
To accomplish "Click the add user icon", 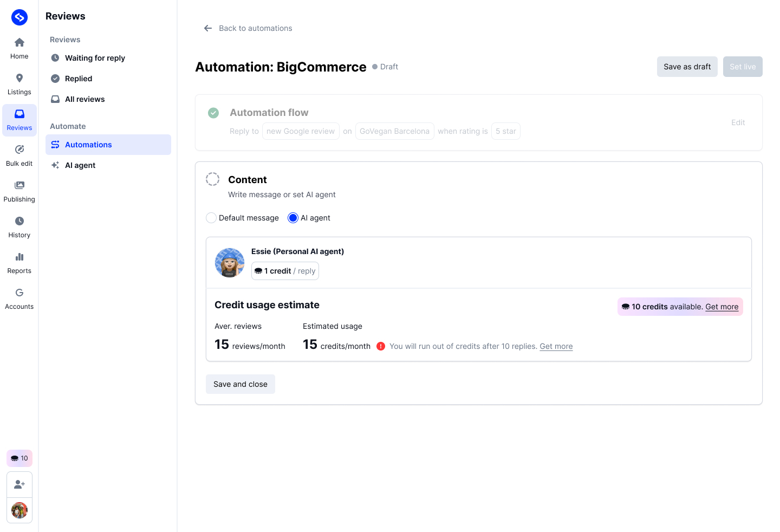I will tap(19, 484).
